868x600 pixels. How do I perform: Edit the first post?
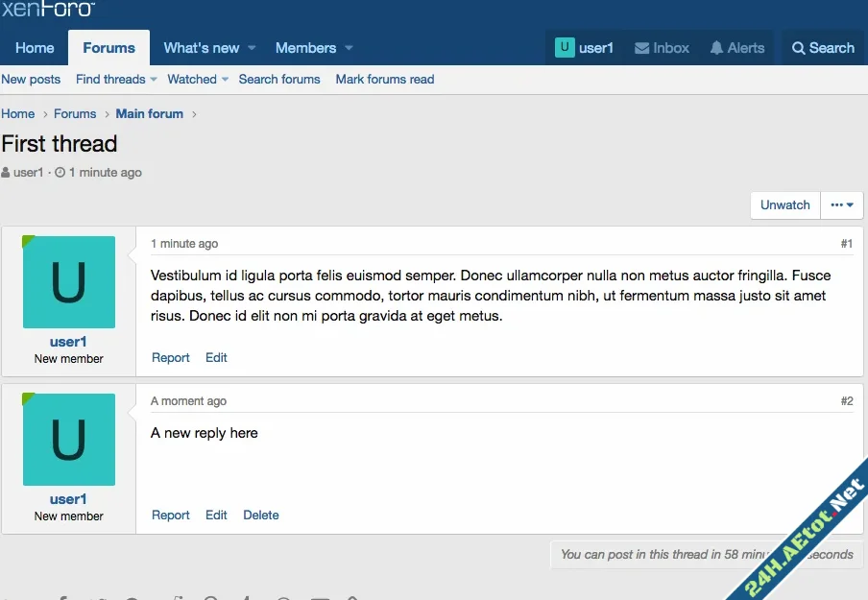(x=216, y=358)
